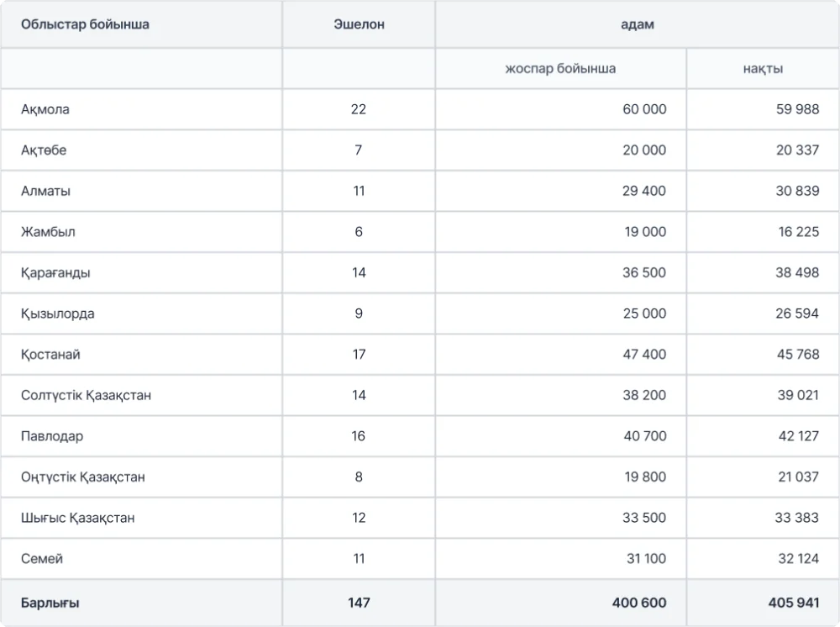Click total actual value 405 941
The width and height of the screenshot is (840, 627).
(x=793, y=603)
